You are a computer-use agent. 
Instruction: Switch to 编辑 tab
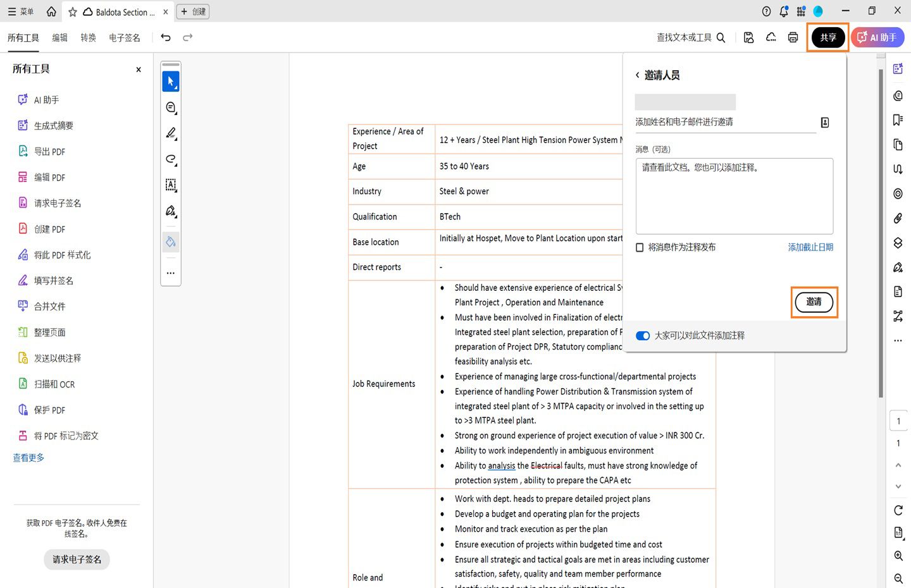pyautogui.click(x=60, y=38)
